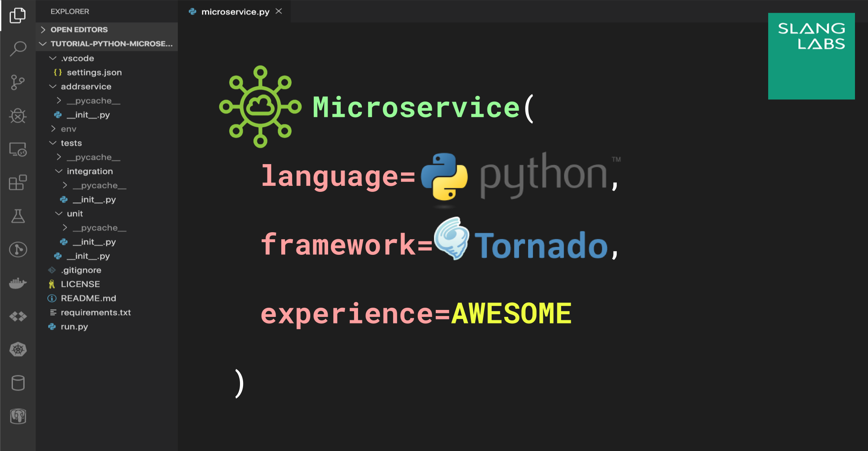Open the PostgreSQL explorer icon
The width and height of the screenshot is (868, 451).
tap(18, 417)
